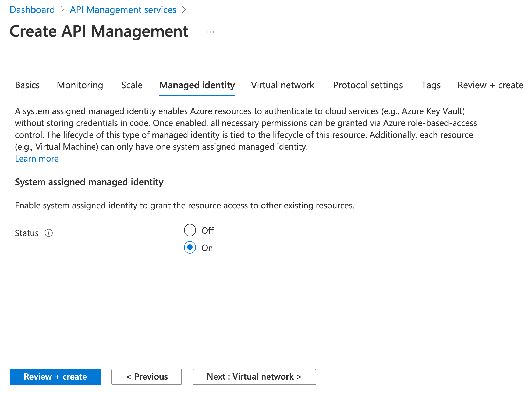Click the Status info icon

coord(49,233)
